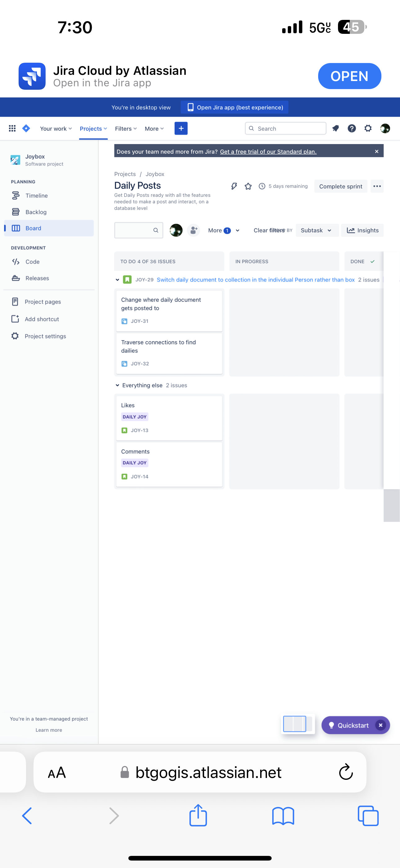Open the Help question mark icon
This screenshot has height=868, width=400.
point(352,129)
